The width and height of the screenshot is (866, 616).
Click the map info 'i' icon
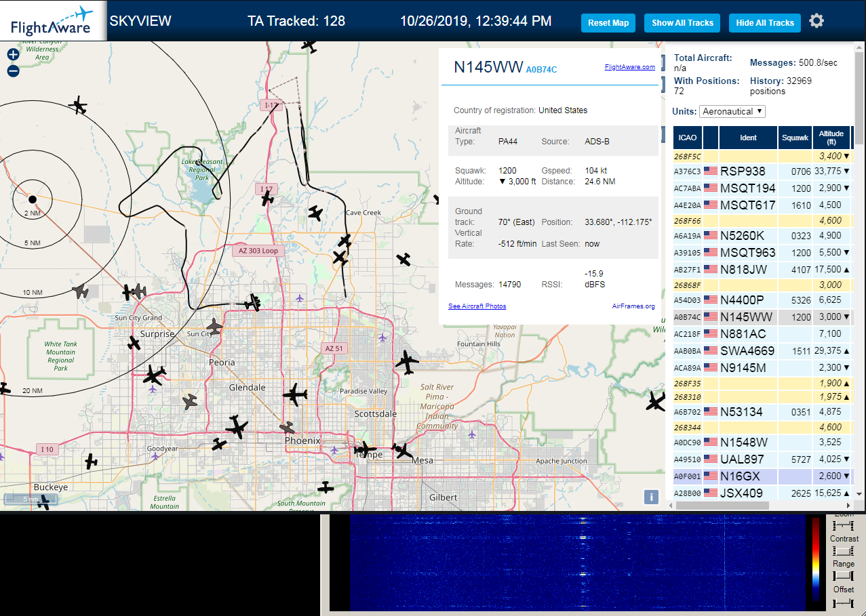(650, 497)
